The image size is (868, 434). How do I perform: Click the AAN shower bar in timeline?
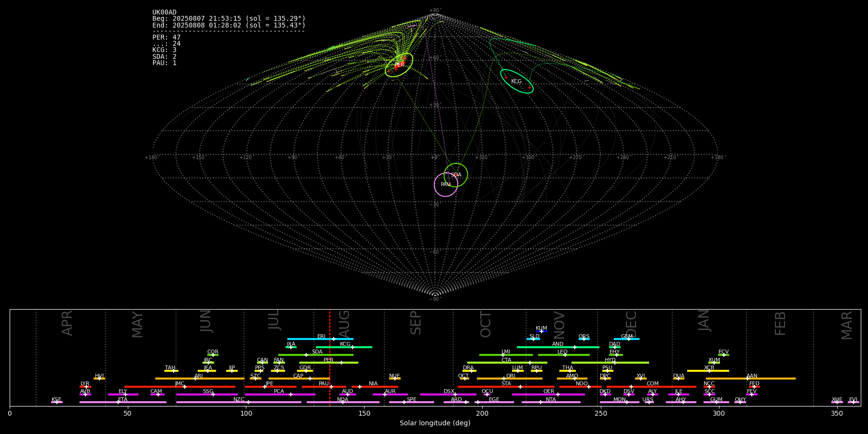[751, 379]
